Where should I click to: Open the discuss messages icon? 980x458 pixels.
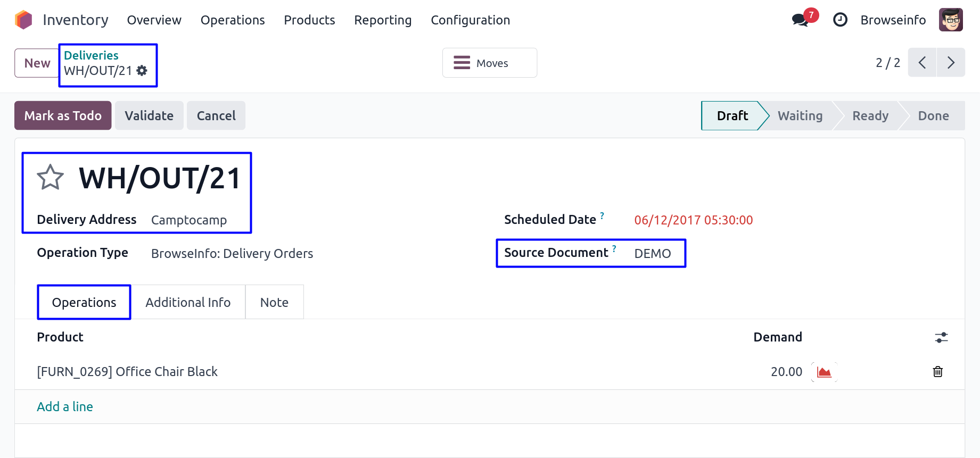800,20
